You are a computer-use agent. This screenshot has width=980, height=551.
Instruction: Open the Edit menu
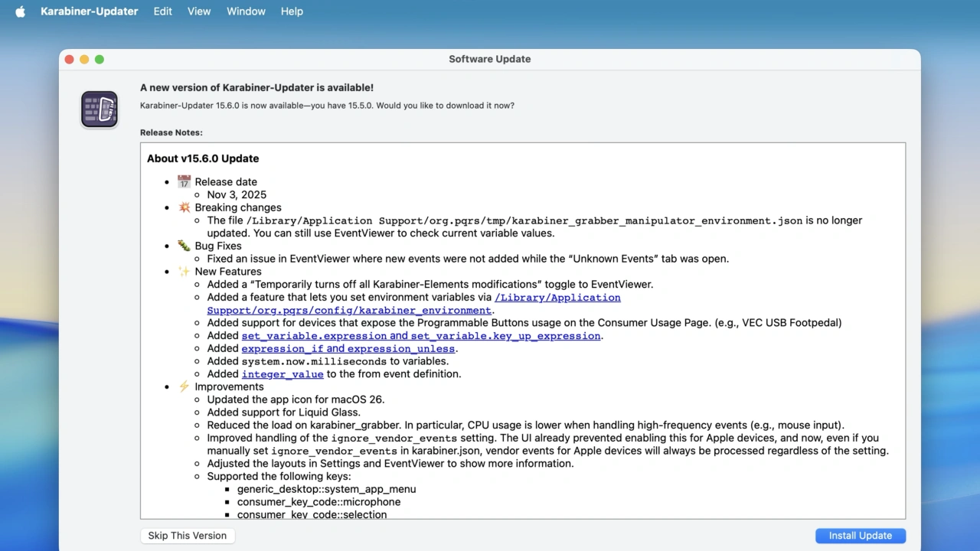162,11
